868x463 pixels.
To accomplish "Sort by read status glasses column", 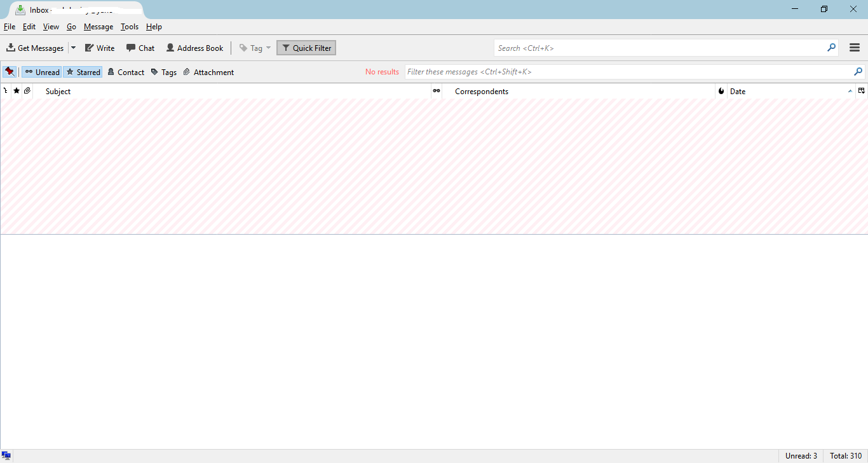I will pos(437,91).
